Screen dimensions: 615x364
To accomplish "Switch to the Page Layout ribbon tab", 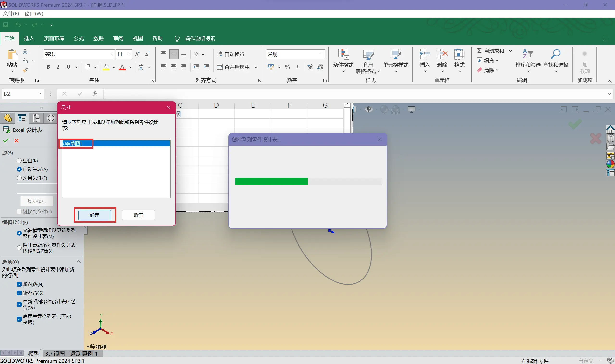I will 54,38.
